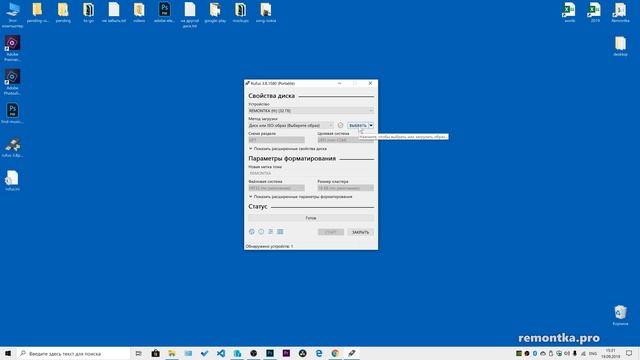Click the Новая метка тома field
This screenshot has width=640, height=360.
coord(311,173)
